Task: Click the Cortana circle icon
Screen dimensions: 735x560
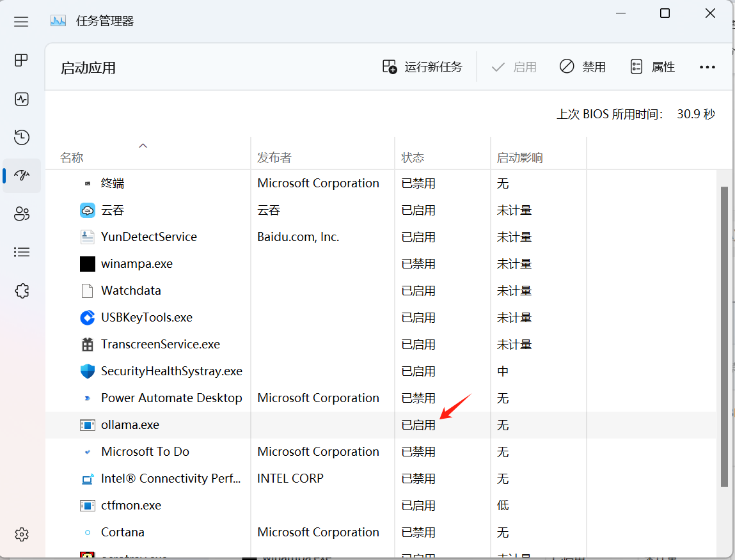Action: coord(88,533)
